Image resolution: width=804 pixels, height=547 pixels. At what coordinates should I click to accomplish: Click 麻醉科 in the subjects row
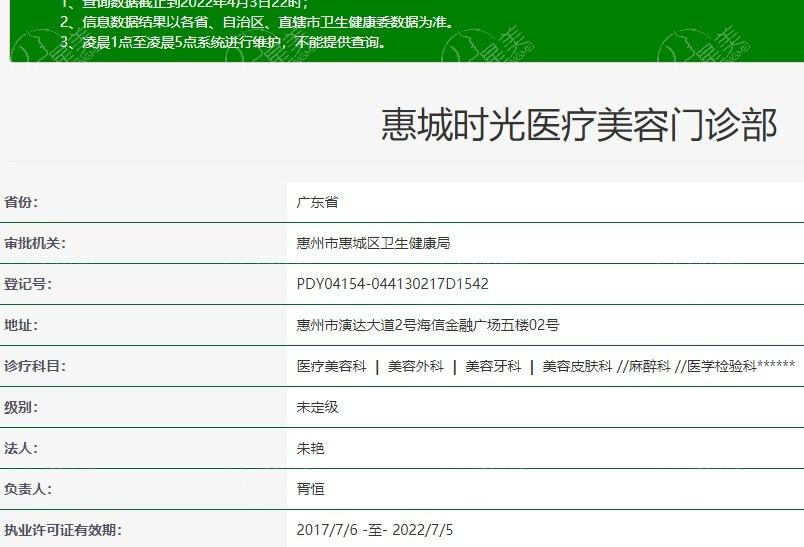(650, 366)
